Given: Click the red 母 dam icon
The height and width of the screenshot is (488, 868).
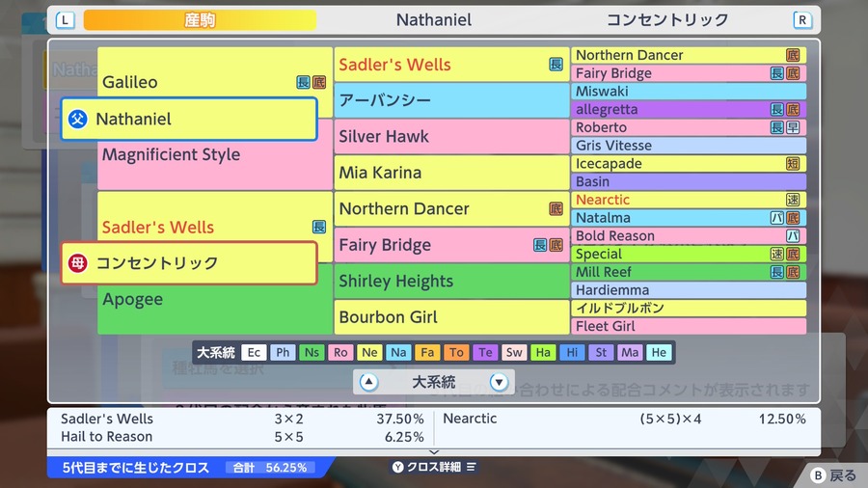Looking at the screenshot, I should coord(77,263).
